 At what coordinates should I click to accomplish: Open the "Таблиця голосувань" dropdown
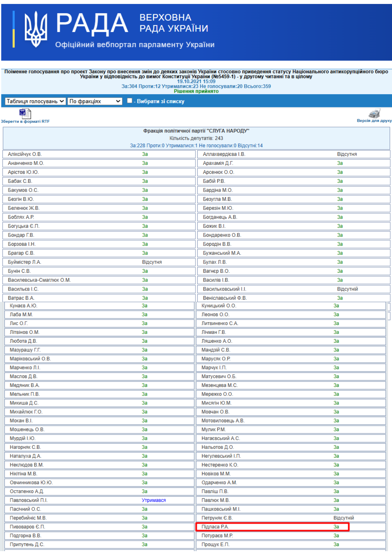[35, 101]
